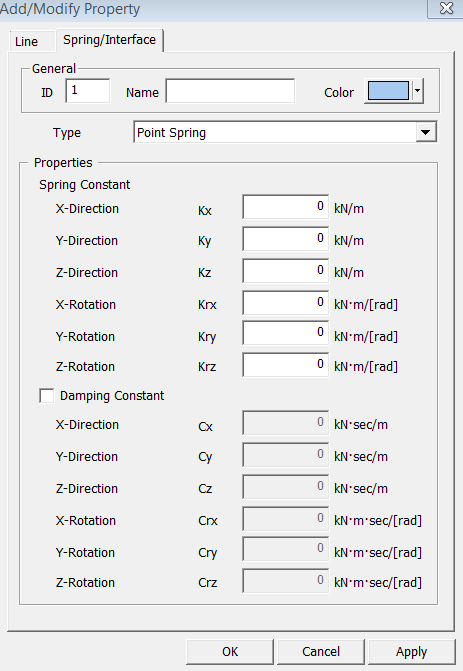This screenshot has height=671, width=463.
Task: Select the Kx X-Direction spring field
Action: click(x=285, y=207)
